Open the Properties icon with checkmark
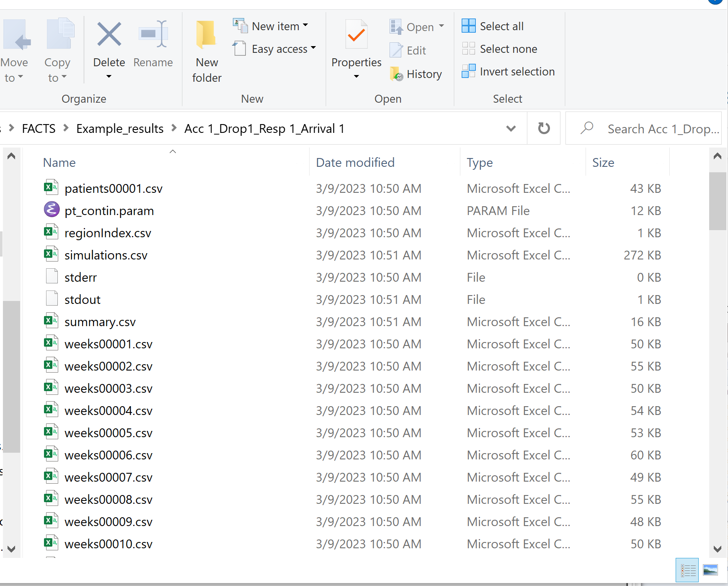728x586 pixels. click(x=356, y=35)
